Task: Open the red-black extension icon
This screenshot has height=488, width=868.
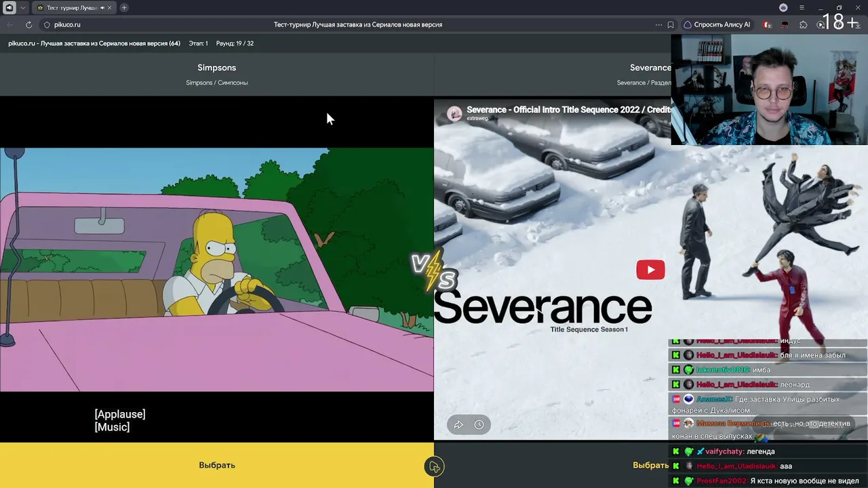Action: point(785,24)
